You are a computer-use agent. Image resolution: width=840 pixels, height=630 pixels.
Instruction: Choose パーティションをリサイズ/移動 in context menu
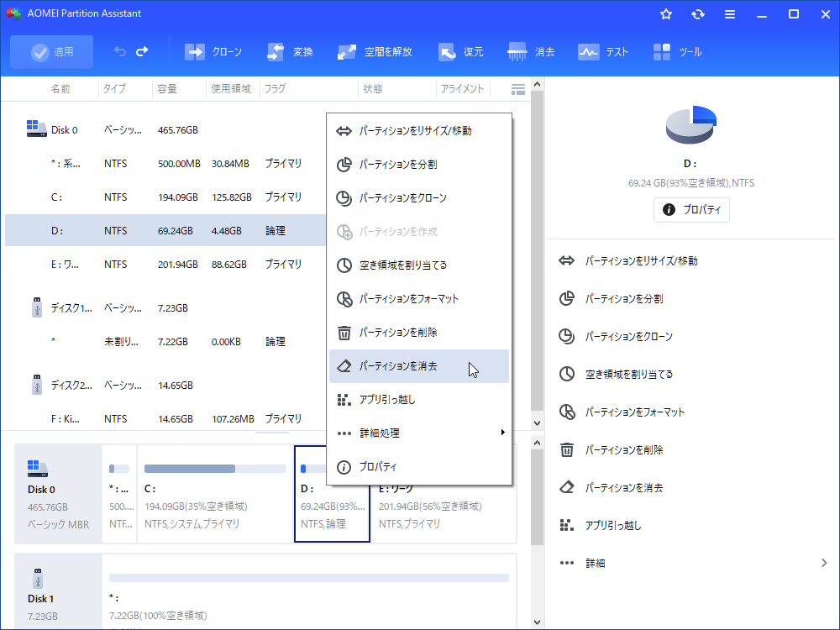click(x=419, y=131)
